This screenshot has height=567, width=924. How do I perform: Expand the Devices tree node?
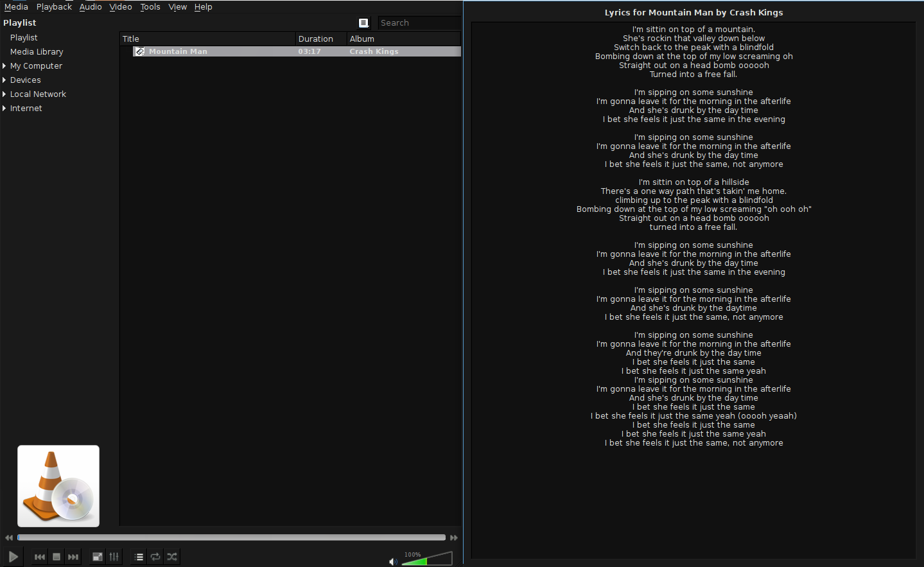pos(4,80)
